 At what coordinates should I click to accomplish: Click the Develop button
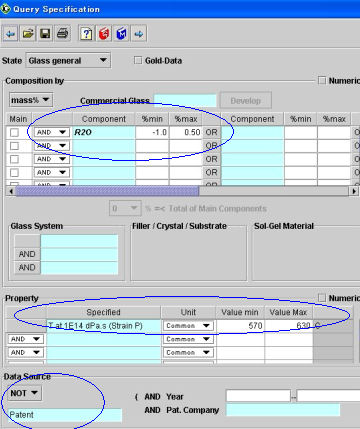[246, 100]
